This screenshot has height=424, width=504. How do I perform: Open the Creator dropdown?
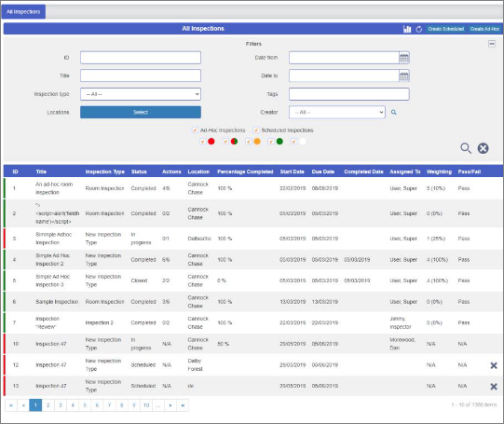[337, 112]
